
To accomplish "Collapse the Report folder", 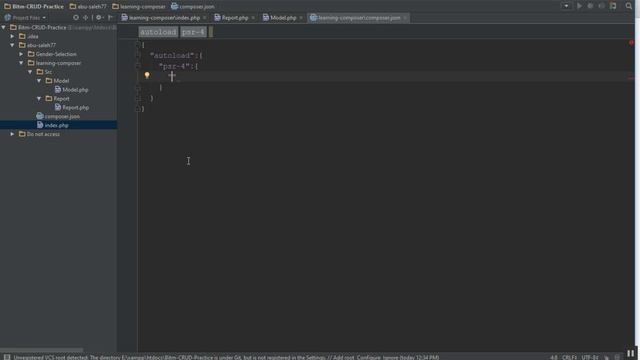I will coord(39,98).
